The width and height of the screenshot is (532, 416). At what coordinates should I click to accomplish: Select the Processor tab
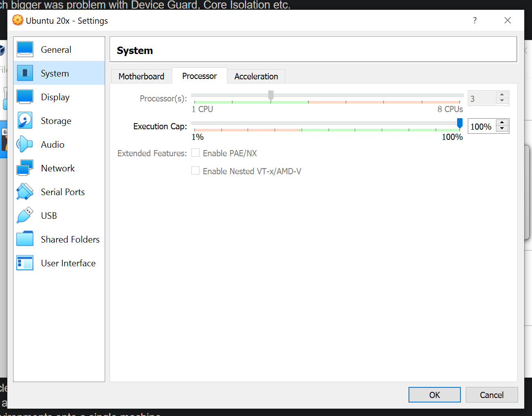(200, 76)
